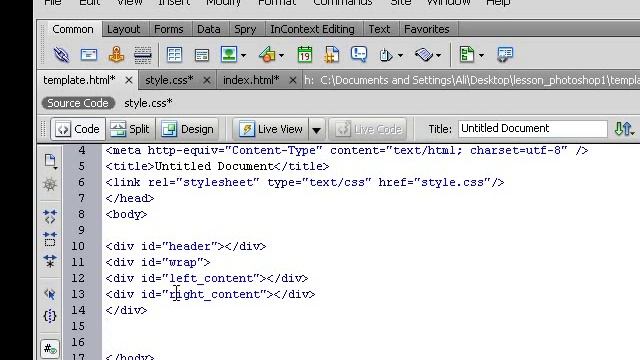Click the Hyperlink insert icon
Screen dimensions: 640x360
61,55
